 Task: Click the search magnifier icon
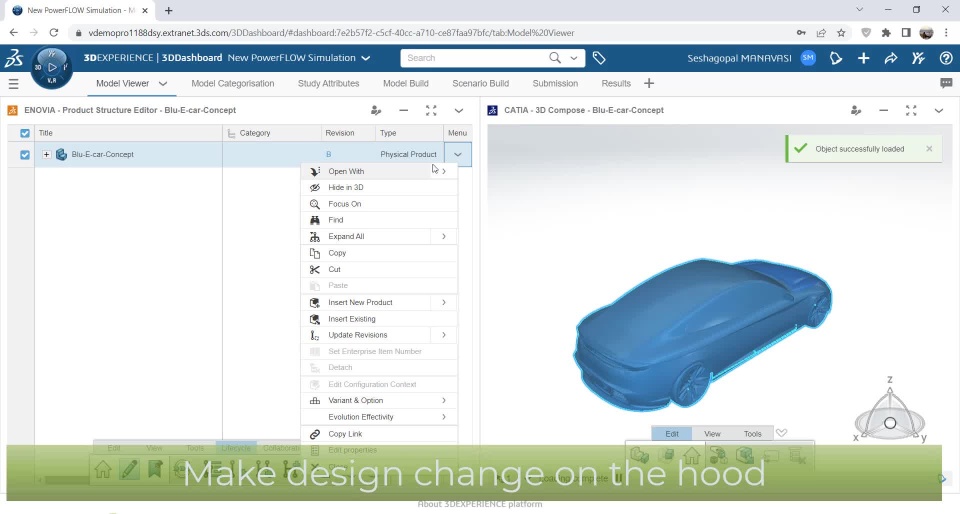pos(555,58)
